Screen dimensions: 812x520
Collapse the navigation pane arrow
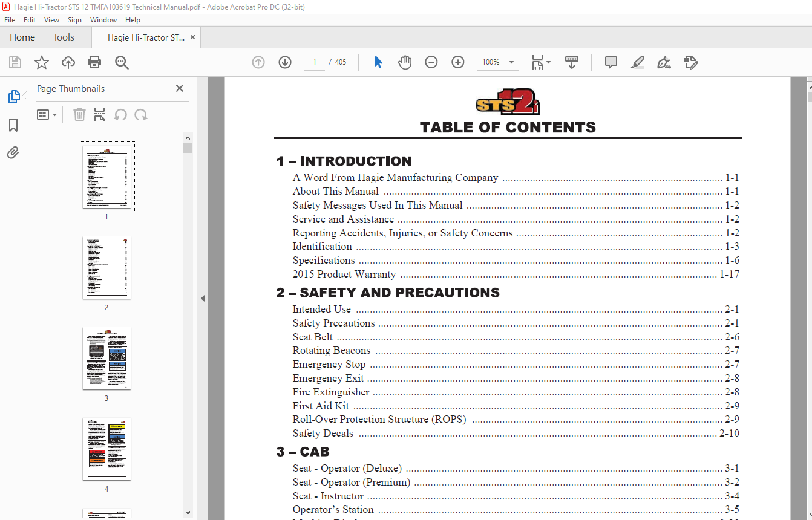(203, 298)
